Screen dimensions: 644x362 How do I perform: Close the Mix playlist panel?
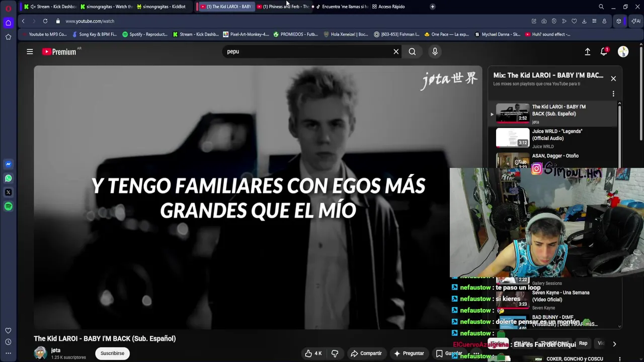coord(613,78)
